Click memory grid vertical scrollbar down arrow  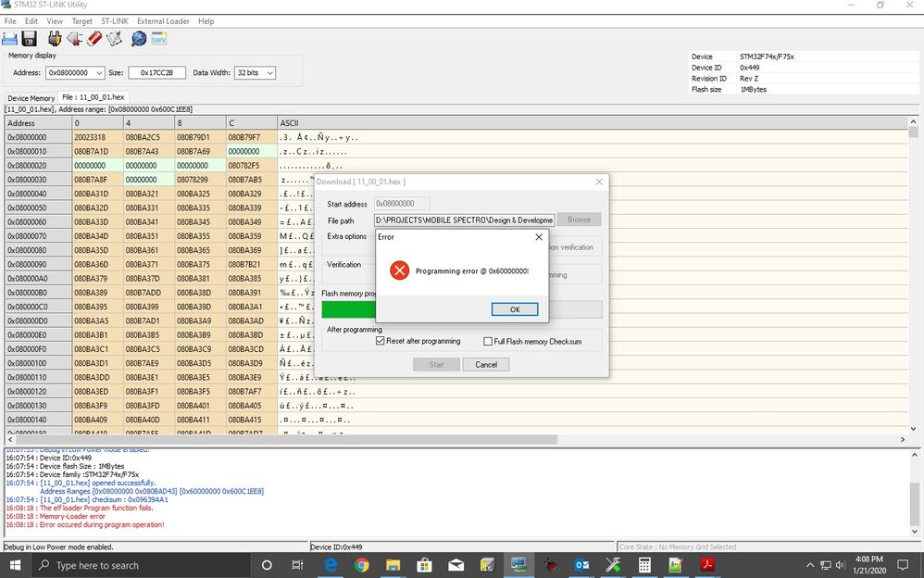coord(914,429)
